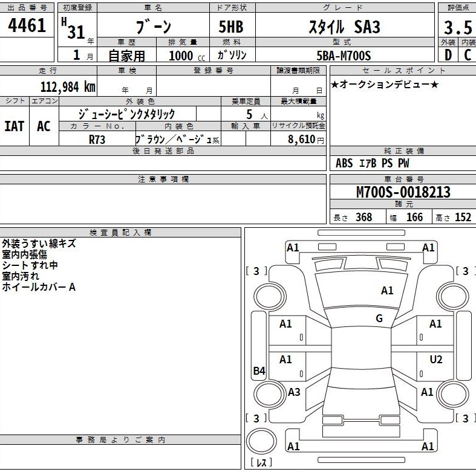Select the 1000 cc displacement value
Viewport: 476px width, 472px height.
(x=187, y=56)
